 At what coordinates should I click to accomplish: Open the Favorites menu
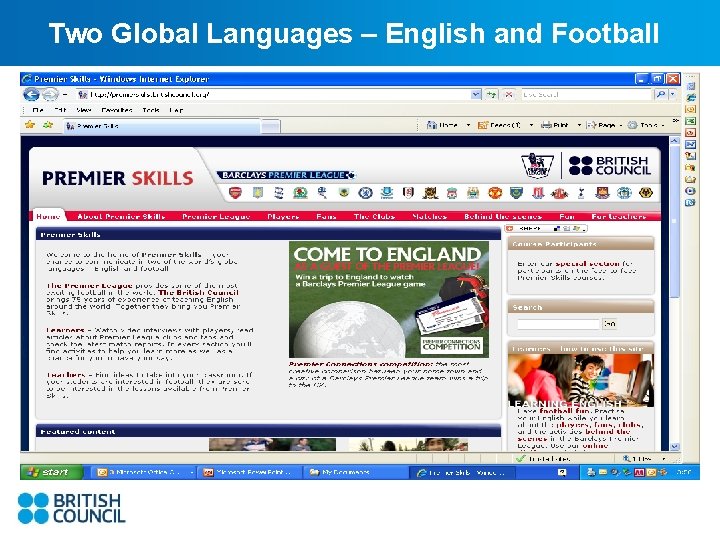(x=117, y=110)
